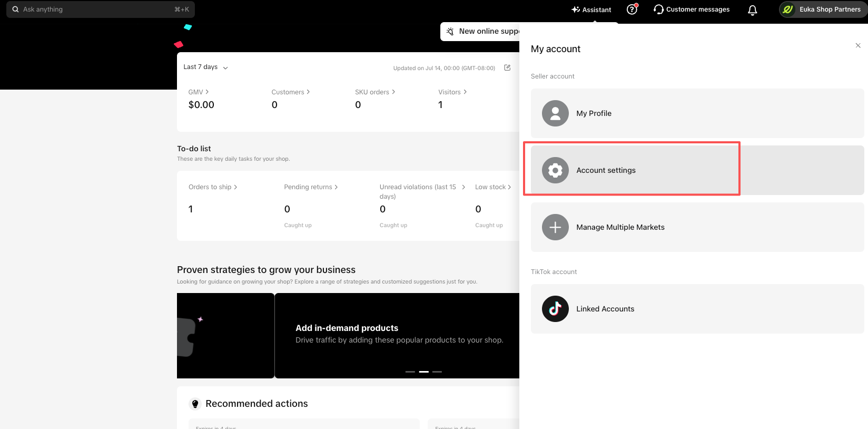868x429 pixels.
Task: Click the New online support lightbulb icon
Action: coord(450,32)
